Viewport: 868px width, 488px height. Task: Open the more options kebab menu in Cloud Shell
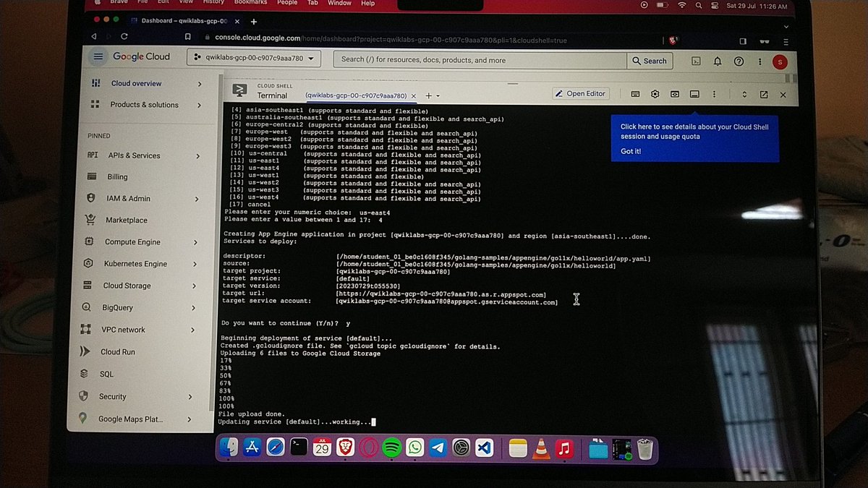pyautogui.click(x=714, y=95)
